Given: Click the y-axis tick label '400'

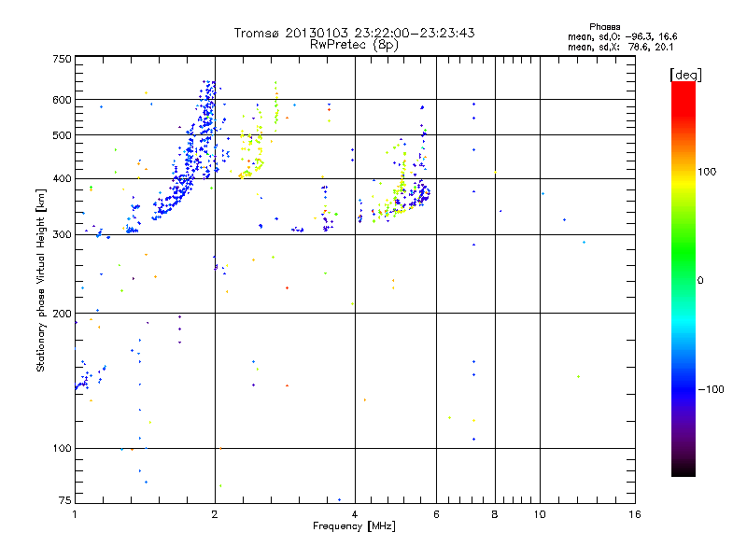Looking at the screenshot, I should coord(62,179).
